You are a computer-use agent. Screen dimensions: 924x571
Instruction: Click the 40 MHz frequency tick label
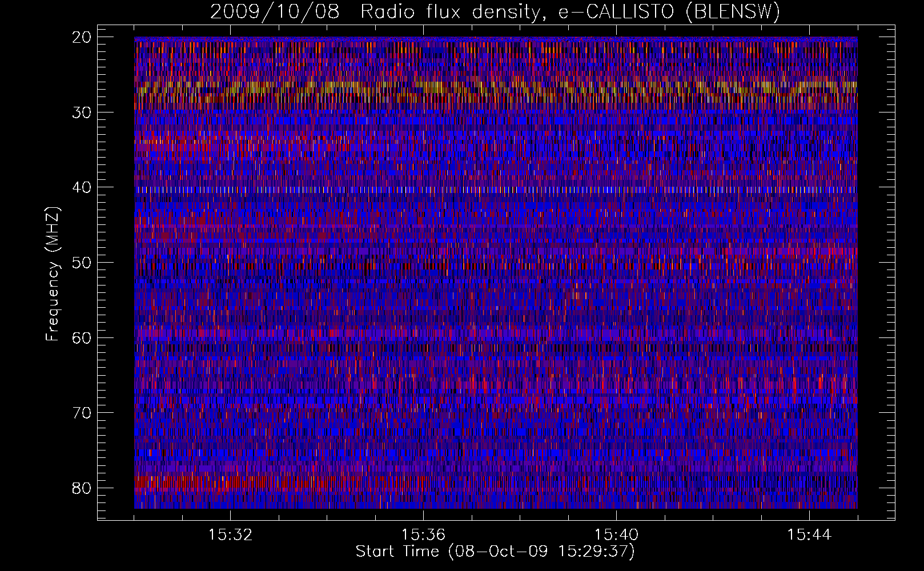click(82, 187)
